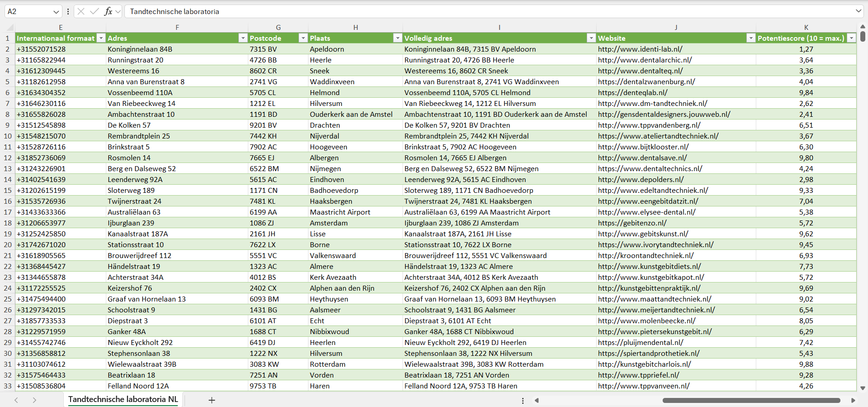Select the Tandtechnische laboratoria NL sheet tab

[123, 399]
